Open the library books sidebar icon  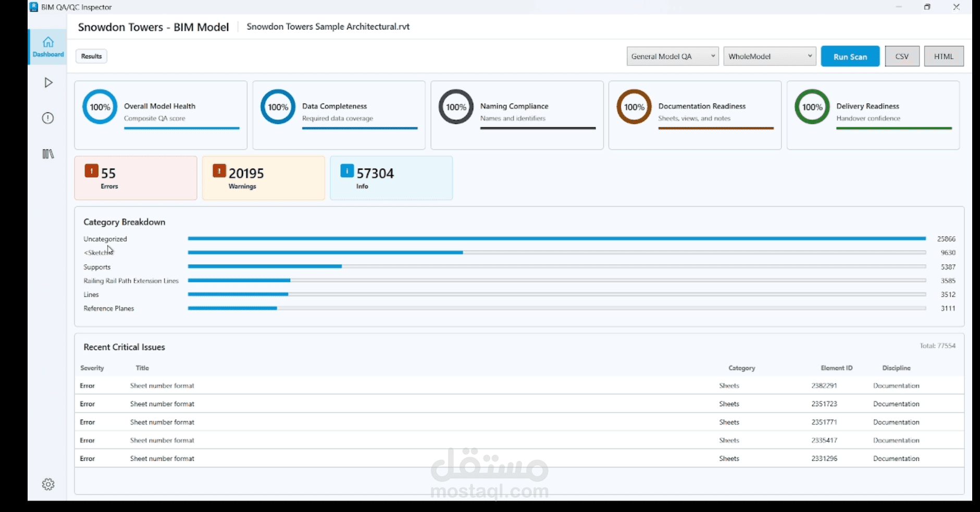click(48, 154)
